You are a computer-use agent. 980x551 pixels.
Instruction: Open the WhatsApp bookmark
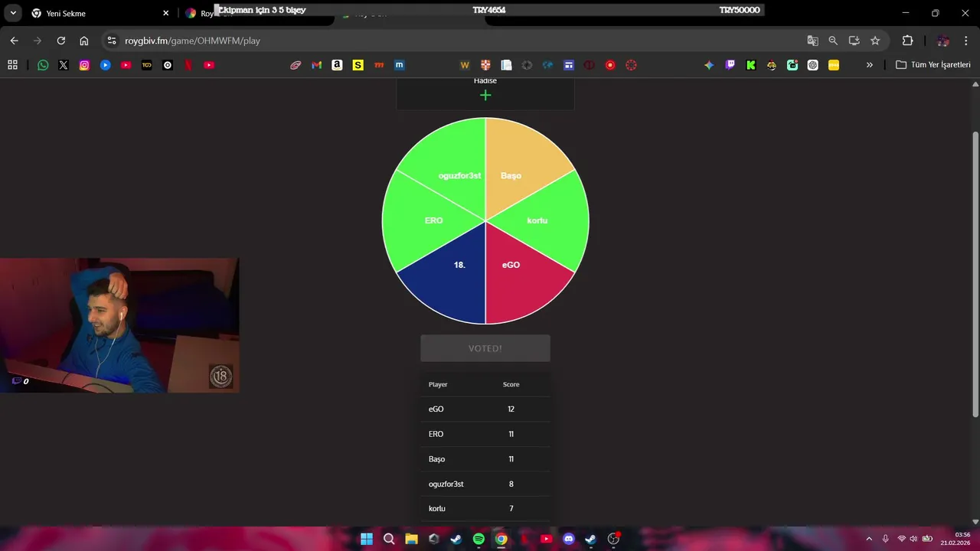(43, 65)
